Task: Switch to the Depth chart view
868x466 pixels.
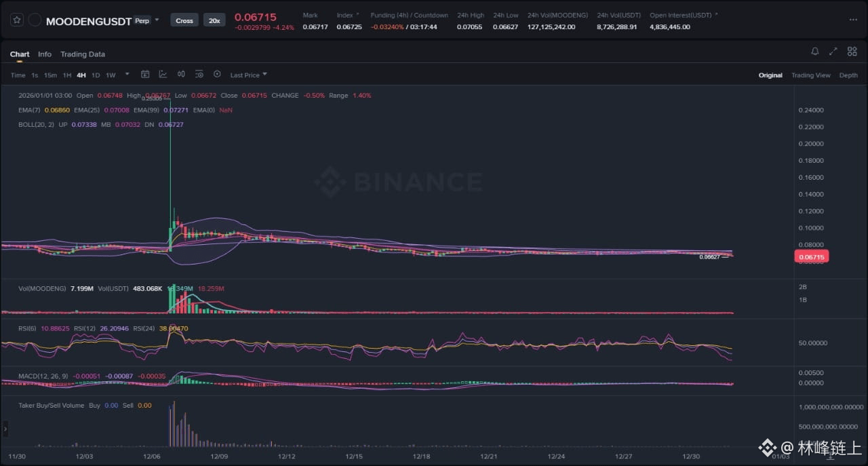Action: [x=848, y=75]
